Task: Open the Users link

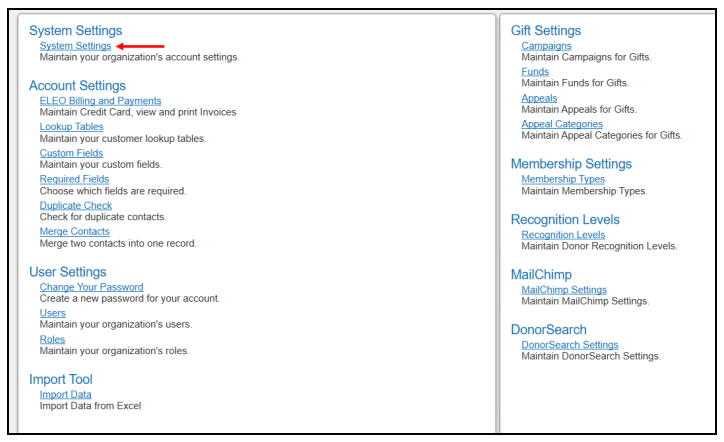Action: tap(52, 313)
